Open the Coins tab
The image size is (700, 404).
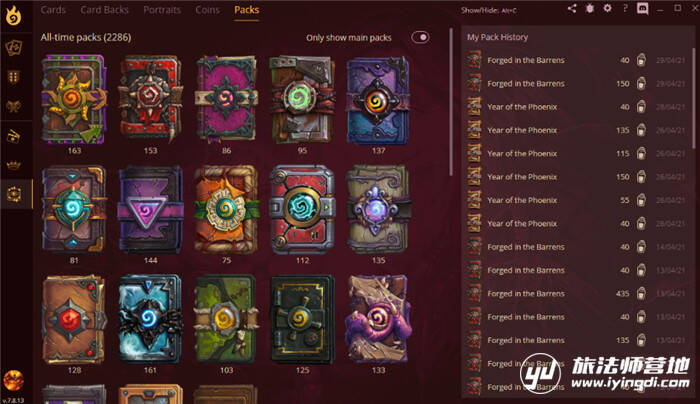pos(208,10)
